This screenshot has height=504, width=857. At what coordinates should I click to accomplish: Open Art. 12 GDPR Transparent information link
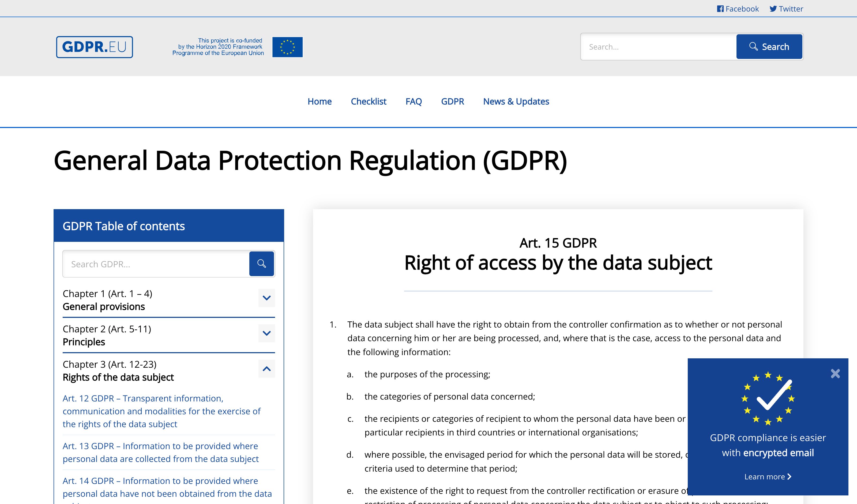161,411
